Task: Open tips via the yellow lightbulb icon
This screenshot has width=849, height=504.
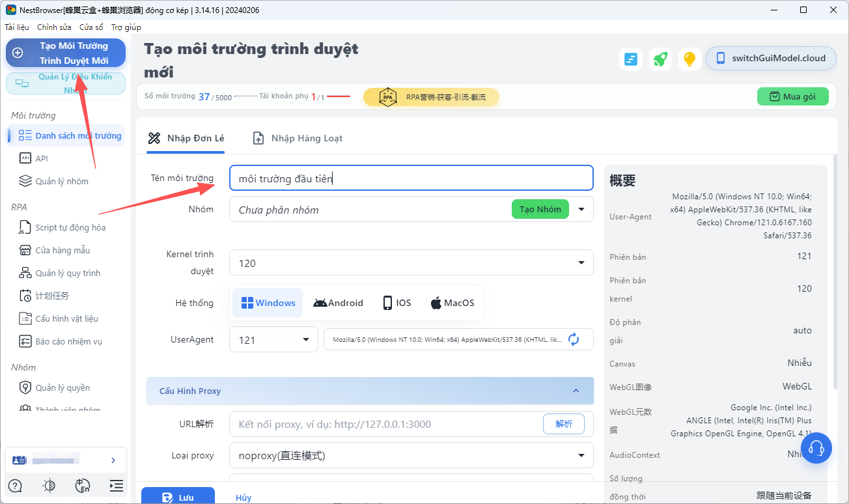Action: point(689,58)
